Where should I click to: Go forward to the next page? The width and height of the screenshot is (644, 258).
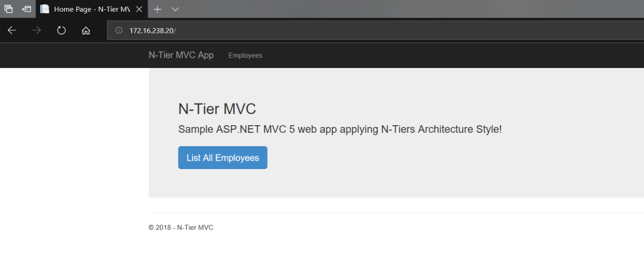click(x=36, y=30)
